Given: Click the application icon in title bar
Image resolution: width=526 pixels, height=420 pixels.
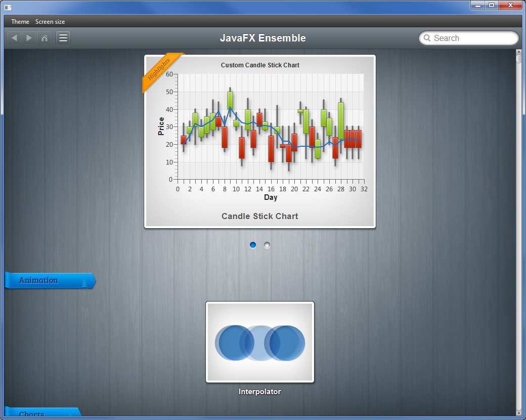Looking at the screenshot, I should point(8,7).
